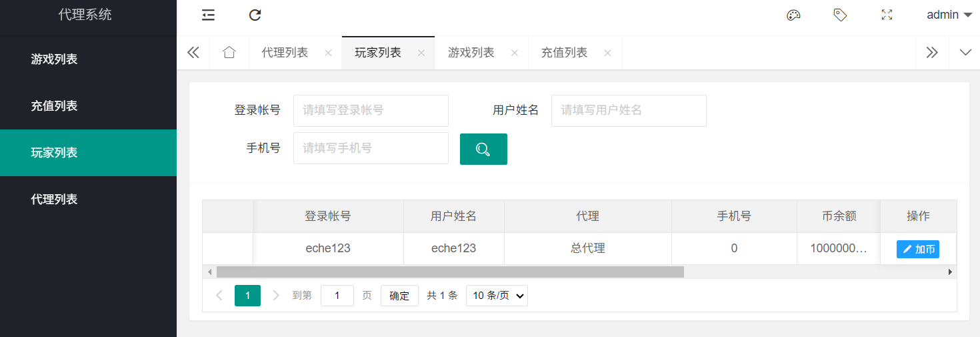Click the 确定 page jump button
This screenshot has width=980, height=337.
399,296
